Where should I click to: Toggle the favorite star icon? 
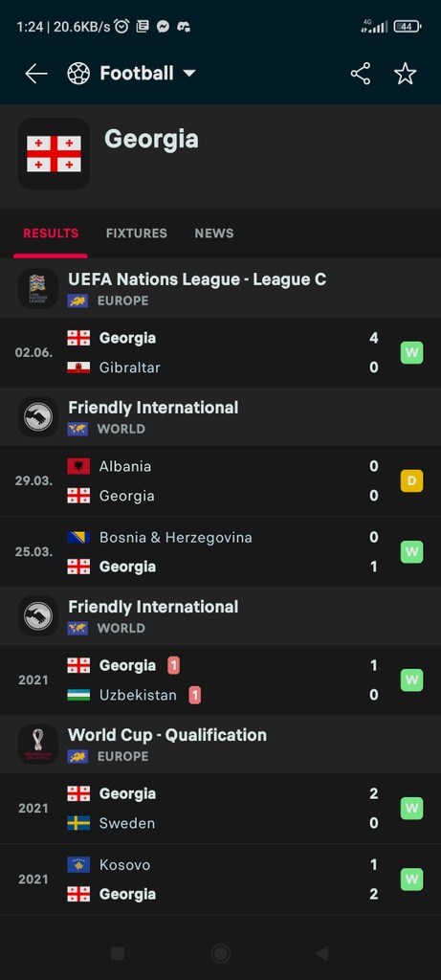(x=406, y=74)
